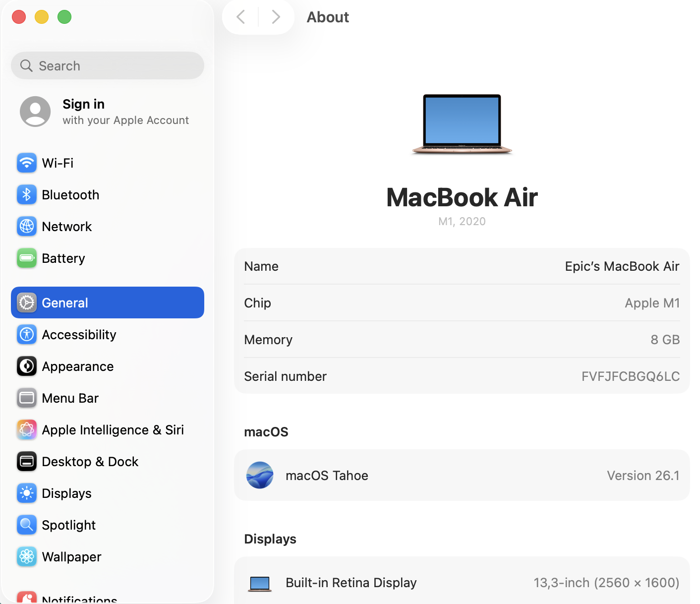Click the 8 GB memory value
Viewport: 700px width, 604px height.
tap(665, 340)
